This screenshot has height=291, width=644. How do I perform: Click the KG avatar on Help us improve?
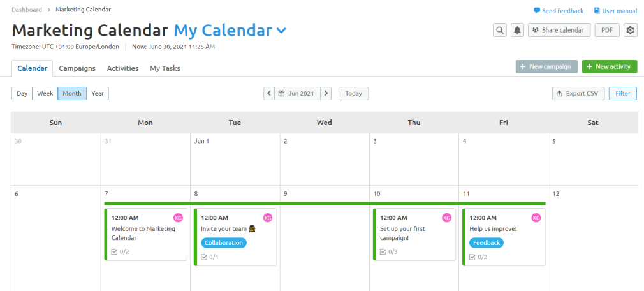pos(536,218)
